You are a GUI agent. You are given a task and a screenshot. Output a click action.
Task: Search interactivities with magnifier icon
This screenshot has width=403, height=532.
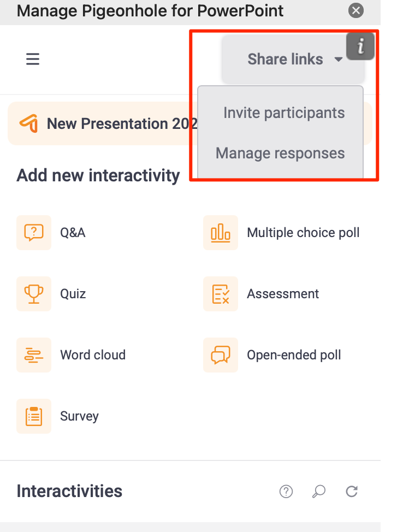pos(319,492)
